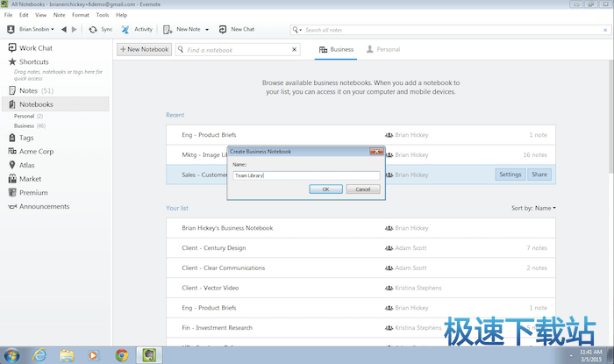The image size is (614, 364).
Task: Select the Mktg - Image notebook row
Action: point(361,155)
